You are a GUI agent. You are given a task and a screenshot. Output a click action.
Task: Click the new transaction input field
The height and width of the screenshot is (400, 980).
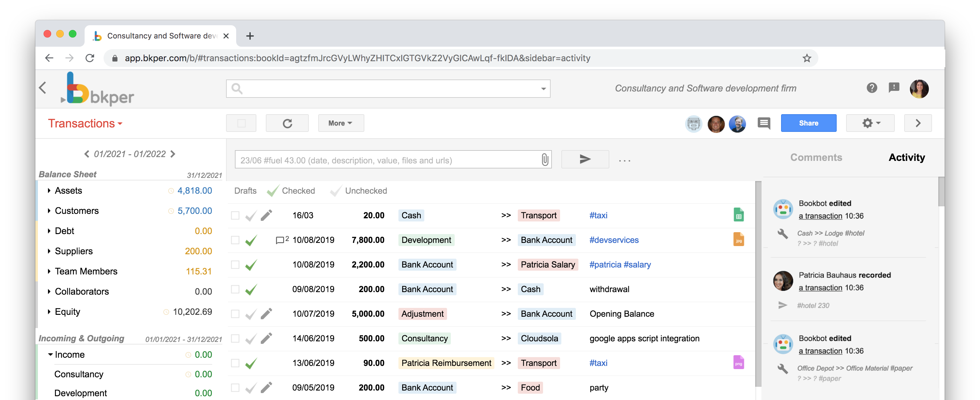380,160
